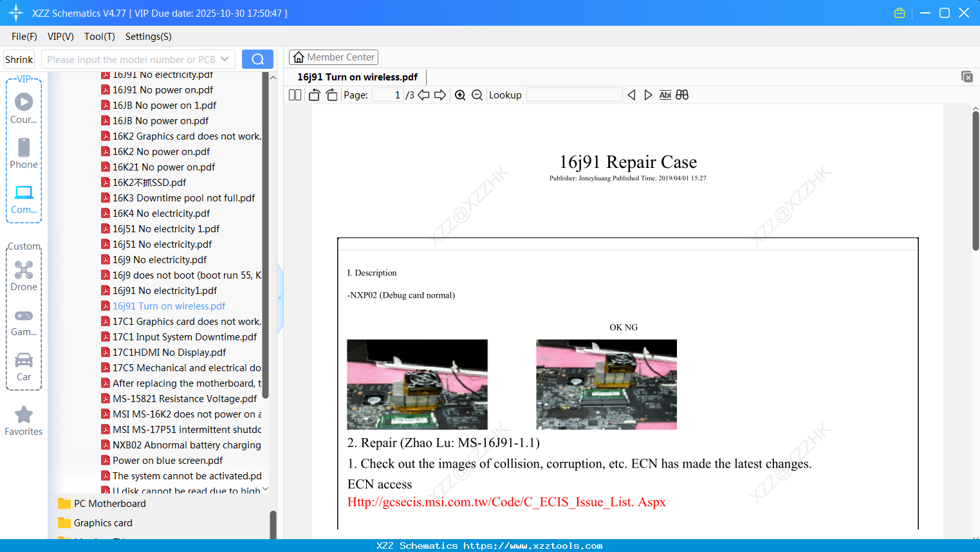Close the open document tab panel icon
The height and width of the screenshot is (552, 980).
(967, 77)
